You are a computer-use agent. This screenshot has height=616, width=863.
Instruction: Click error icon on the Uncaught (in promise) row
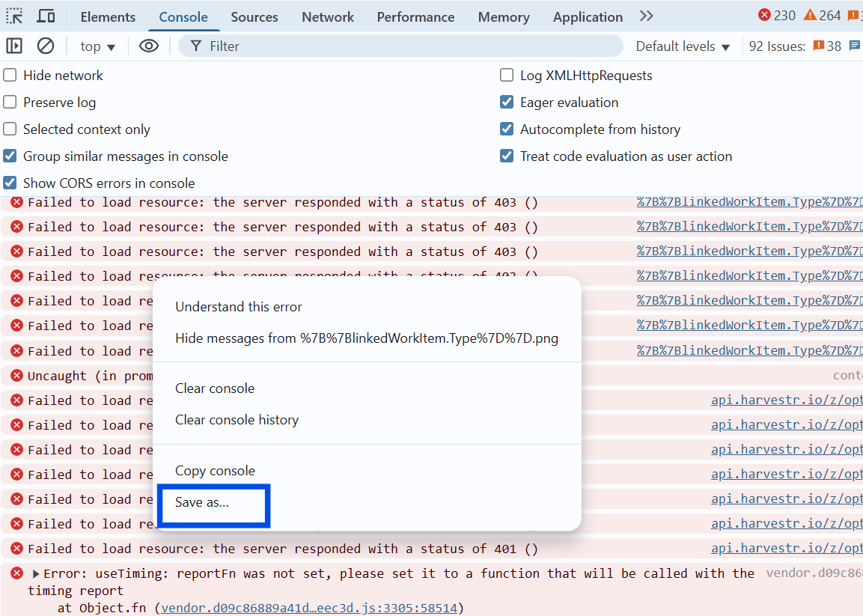click(x=17, y=376)
